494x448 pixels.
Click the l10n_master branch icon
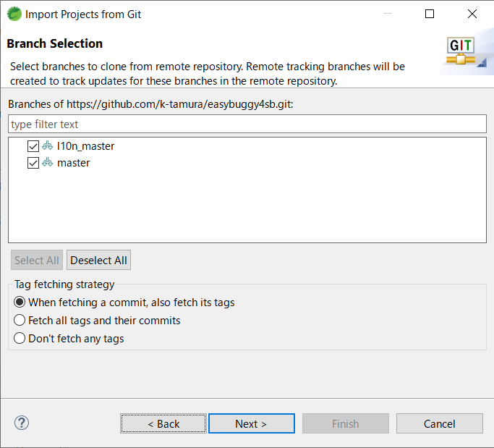click(x=48, y=146)
